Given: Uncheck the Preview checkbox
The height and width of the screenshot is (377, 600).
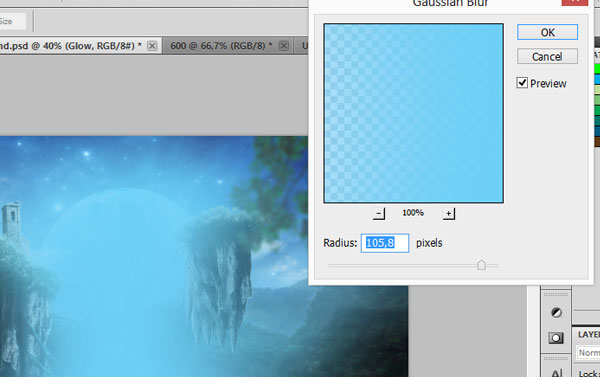Looking at the screenshot, I should click(x=522, y=83).
